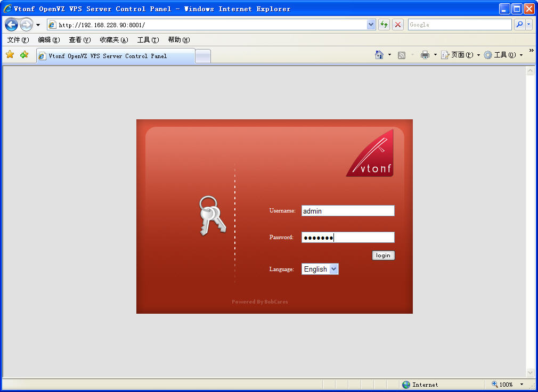Open the Language dropdown set to English
538x392 pixels.
coord(320,269)
